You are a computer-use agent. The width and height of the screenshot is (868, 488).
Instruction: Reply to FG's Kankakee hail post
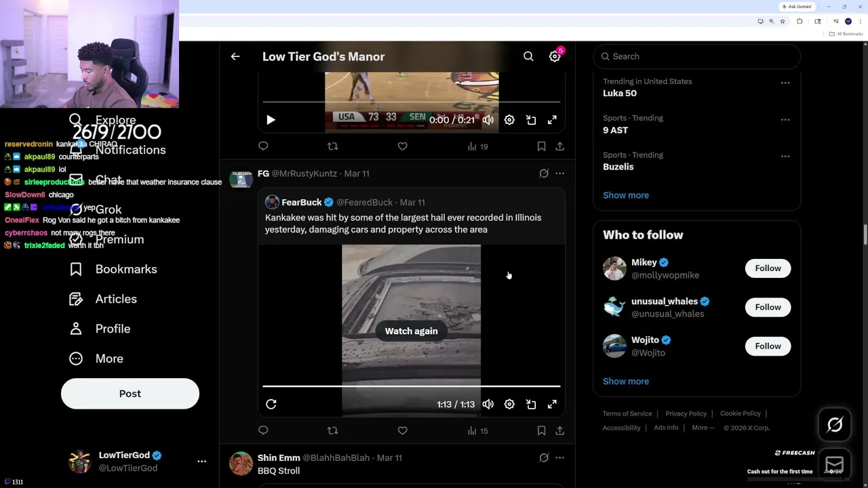tap(263, 430)
